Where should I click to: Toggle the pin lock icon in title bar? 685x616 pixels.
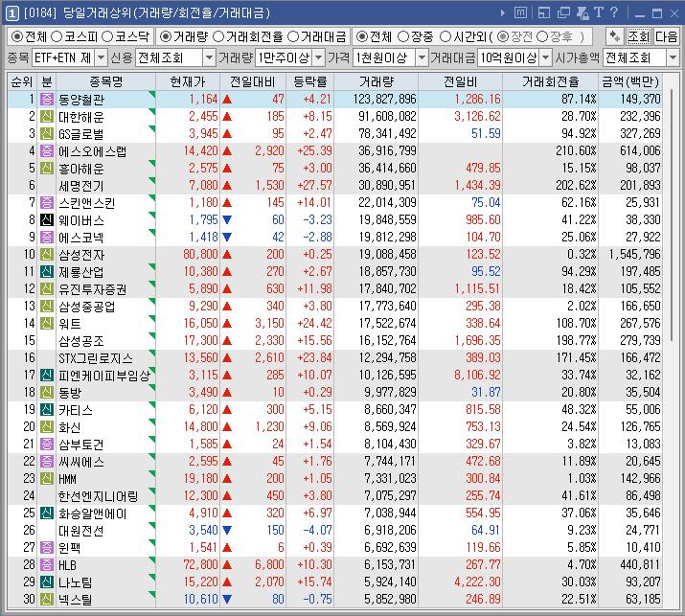pyautogui.click(x=582, y=12)
